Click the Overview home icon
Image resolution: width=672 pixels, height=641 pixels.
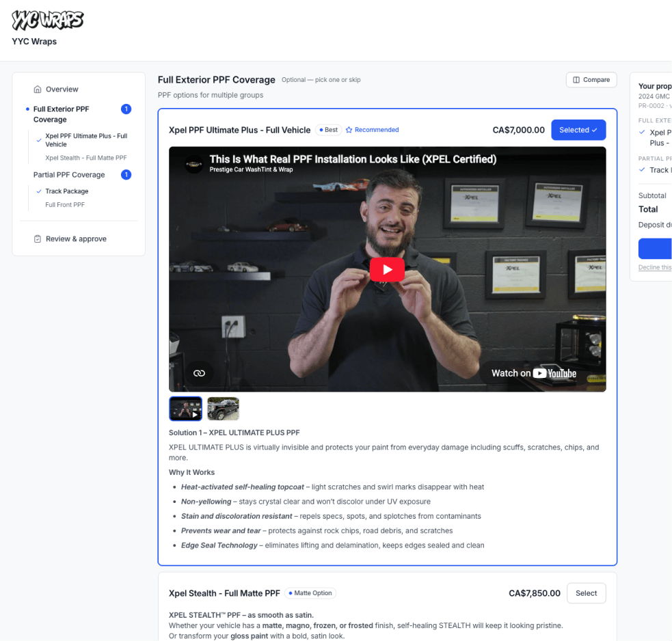click(x=38, y=89)
